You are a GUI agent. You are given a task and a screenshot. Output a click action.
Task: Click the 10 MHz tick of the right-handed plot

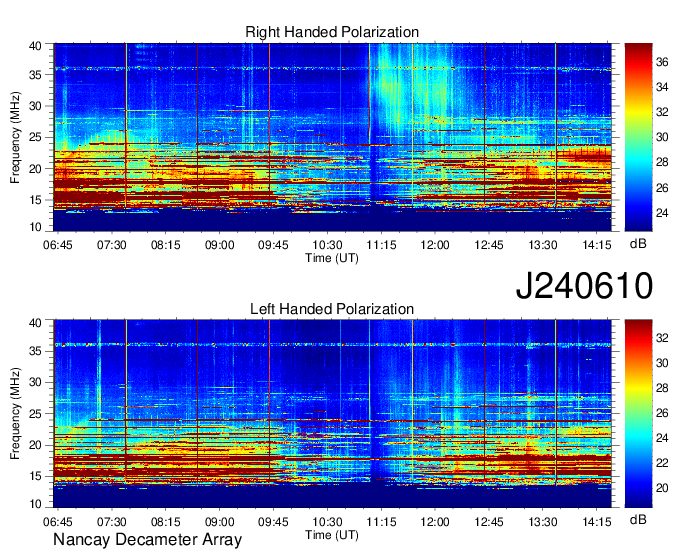pos(35,227)
